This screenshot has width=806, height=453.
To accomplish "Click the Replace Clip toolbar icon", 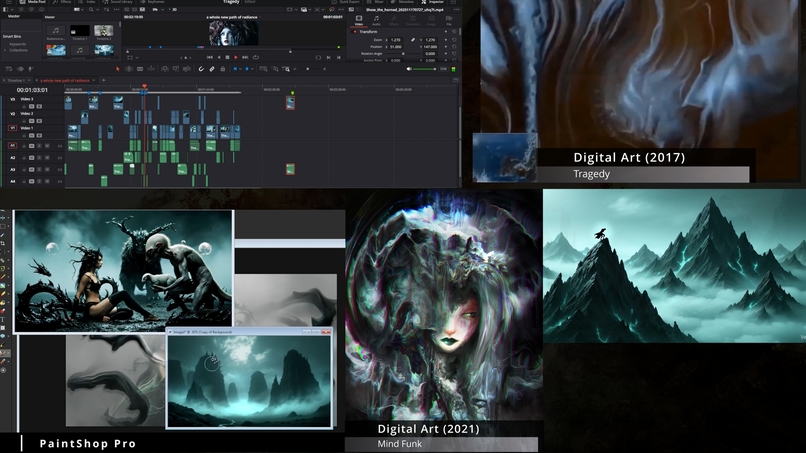I will coord(187,69).
